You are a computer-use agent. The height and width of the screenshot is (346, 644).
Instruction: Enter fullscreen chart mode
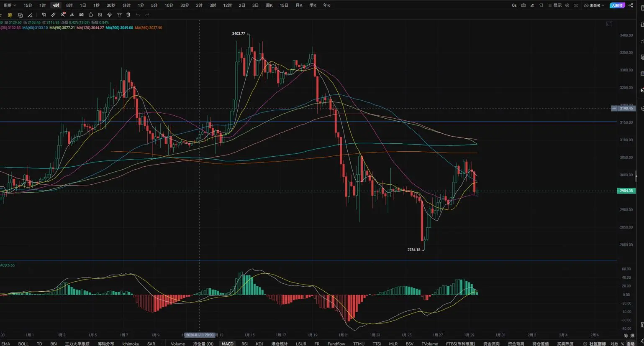coord(576,5)
